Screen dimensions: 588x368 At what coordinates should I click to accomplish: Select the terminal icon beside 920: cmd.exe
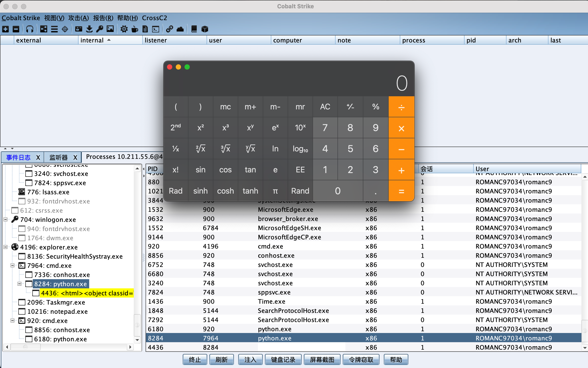pyautogui.click(x=22, y=320)
